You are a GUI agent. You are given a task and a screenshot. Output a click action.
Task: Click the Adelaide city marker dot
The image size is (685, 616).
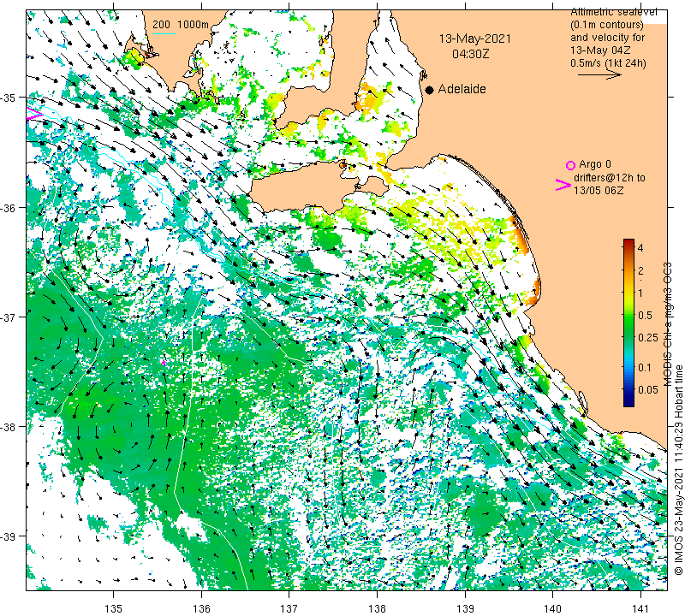(x=430, y=90)
